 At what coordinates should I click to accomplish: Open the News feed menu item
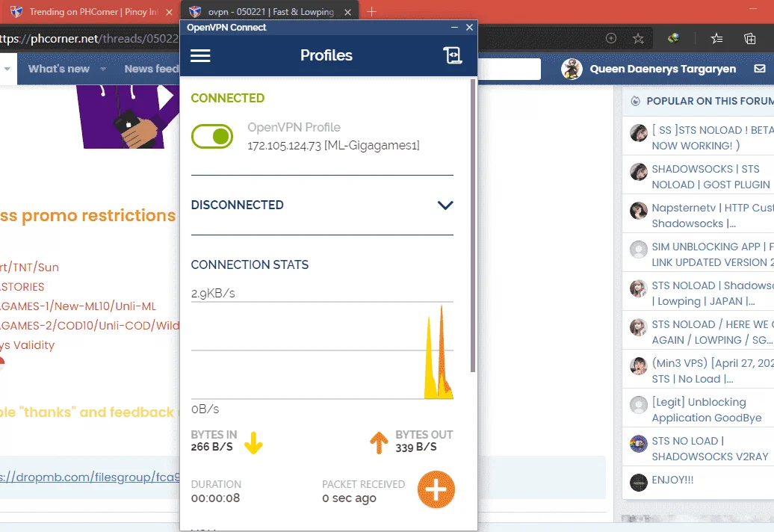tap(152, 69)
